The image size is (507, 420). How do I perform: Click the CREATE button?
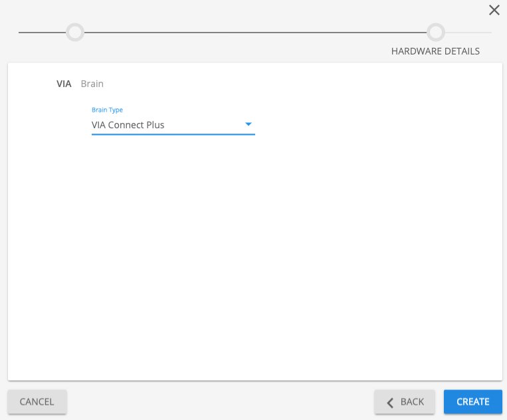[x=472, y=401]
